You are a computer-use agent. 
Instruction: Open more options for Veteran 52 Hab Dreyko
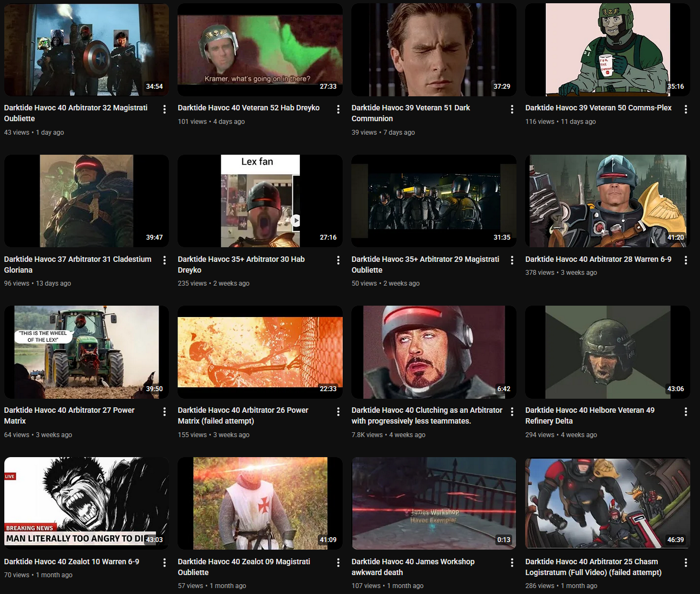click(x=338, y=109)
